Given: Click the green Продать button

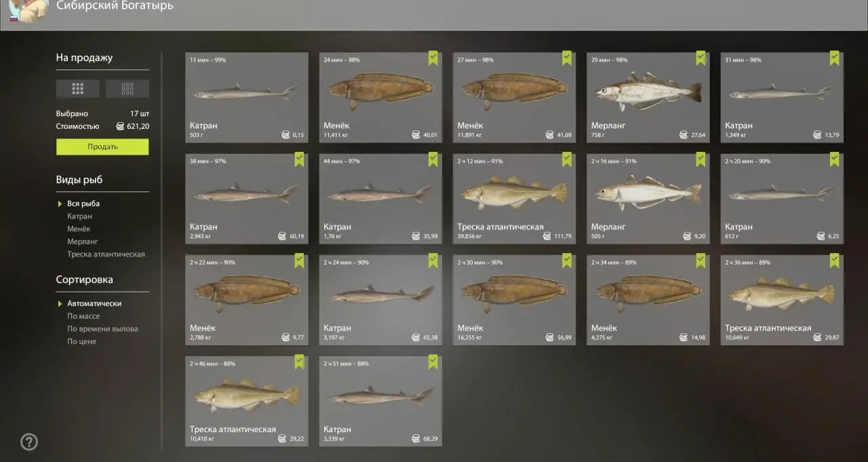Looking at the screenshot, I should point(102,147).
